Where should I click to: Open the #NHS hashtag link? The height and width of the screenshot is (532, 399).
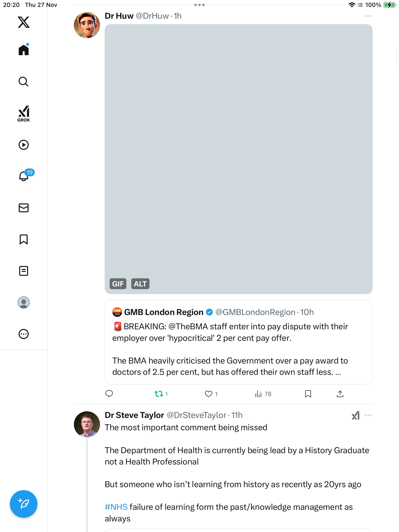point(116,507)
